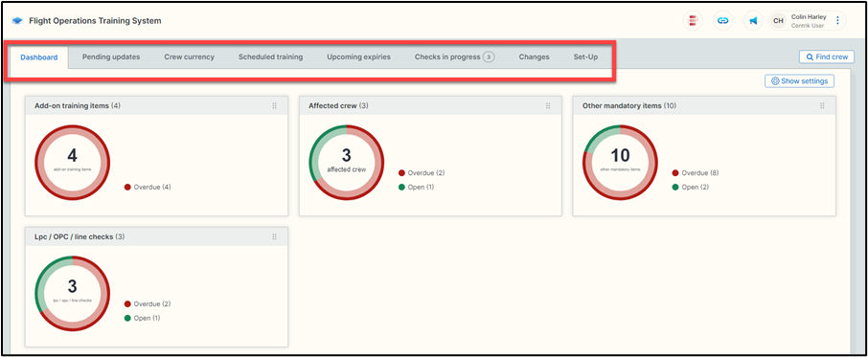868x357 pixels.
Task: Click drag handle on Other mandatory items card
Action: coord(822,105)
